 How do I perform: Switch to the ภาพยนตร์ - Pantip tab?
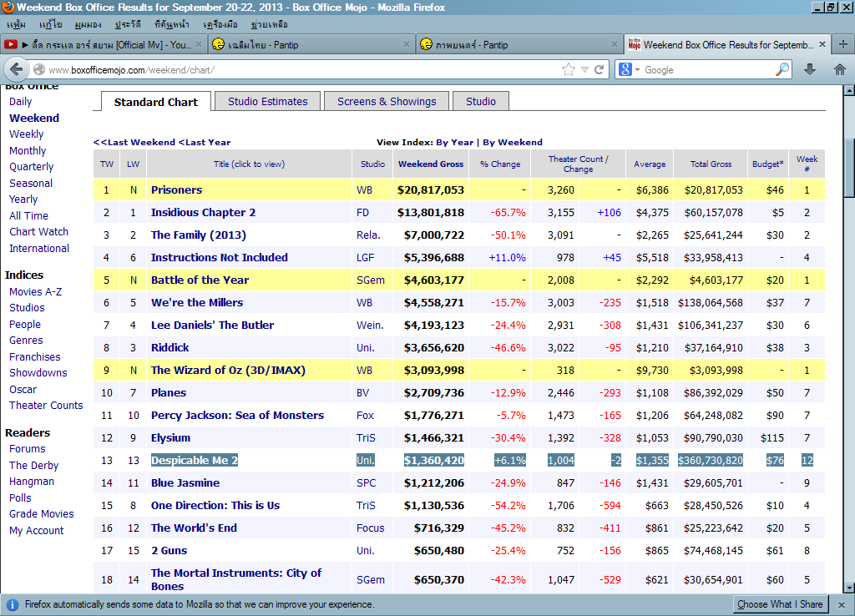pos(519,45)
